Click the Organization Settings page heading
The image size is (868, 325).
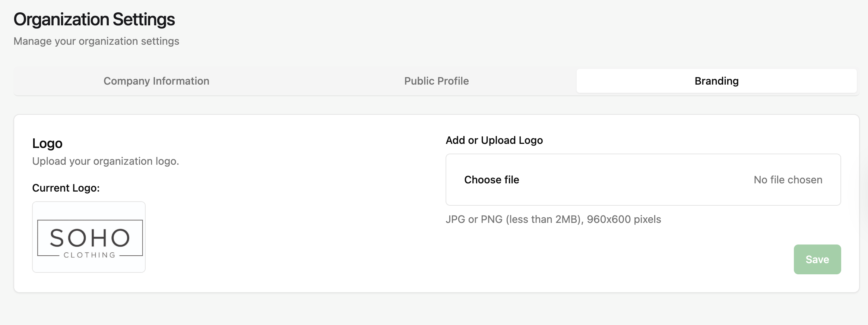(94, 19)
